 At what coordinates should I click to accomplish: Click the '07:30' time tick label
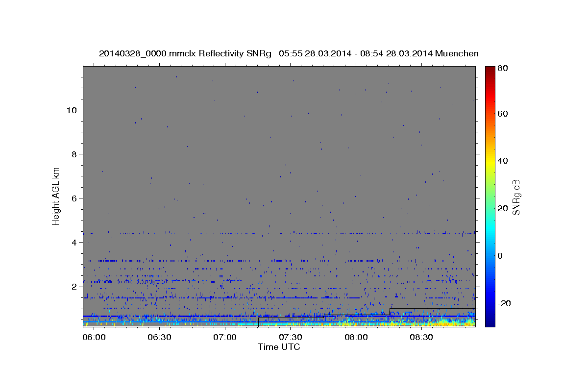(x=291, y=338)
